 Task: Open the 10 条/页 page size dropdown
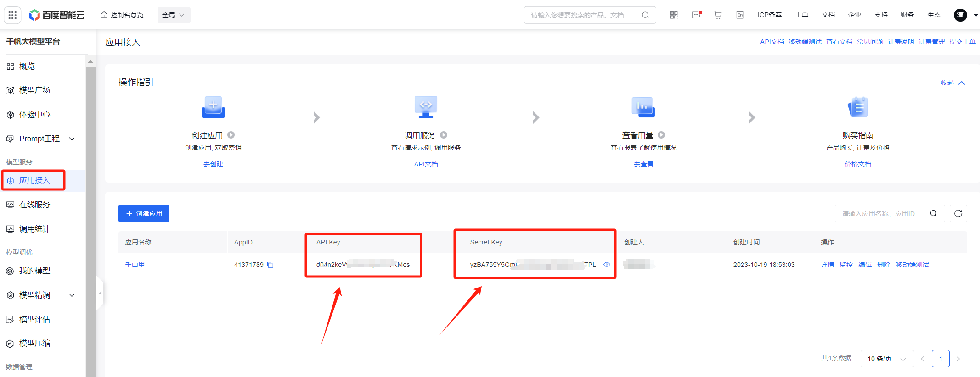[887, 359]
